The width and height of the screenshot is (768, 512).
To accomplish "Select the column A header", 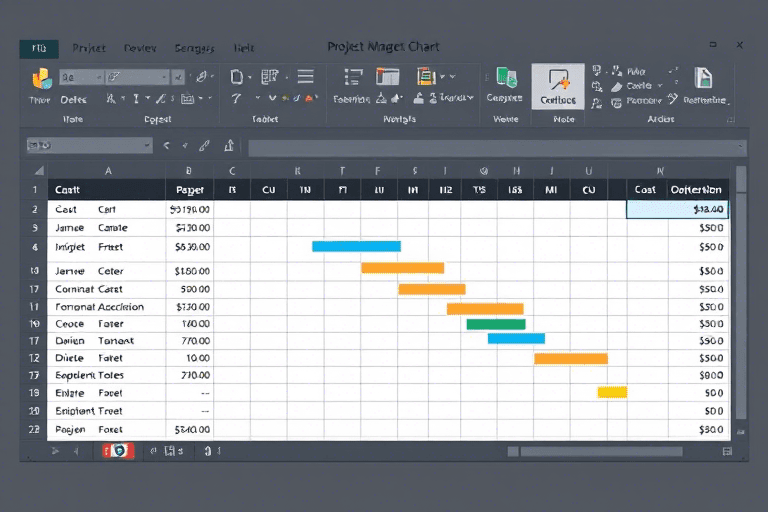I will click(107, 170).
